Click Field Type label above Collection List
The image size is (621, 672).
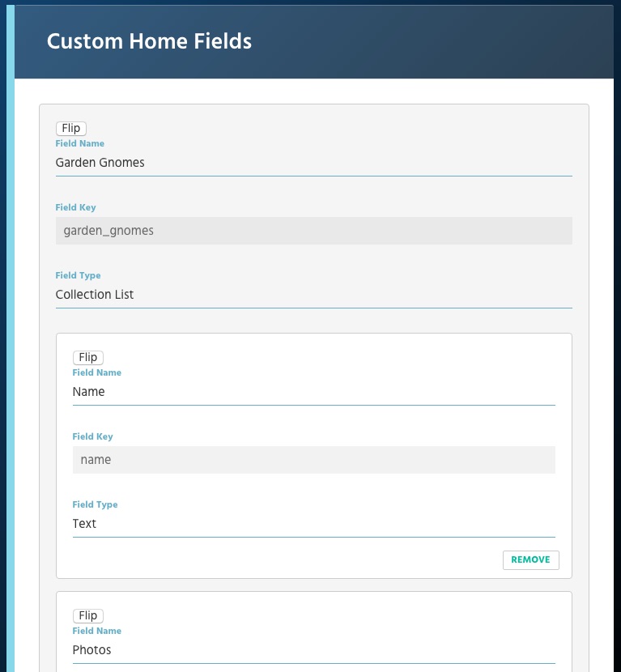pos(78,275)
